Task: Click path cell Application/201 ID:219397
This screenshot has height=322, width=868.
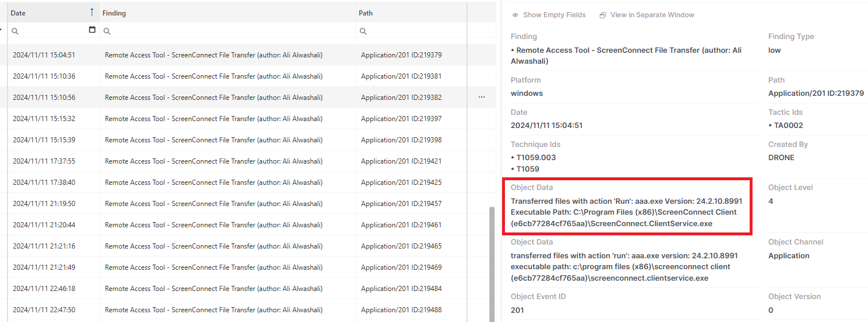Action: coord(401,119)
